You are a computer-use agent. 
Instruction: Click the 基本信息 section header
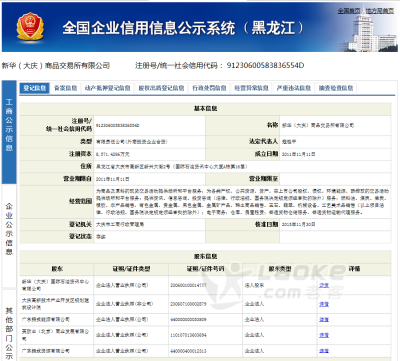(205, 109)
